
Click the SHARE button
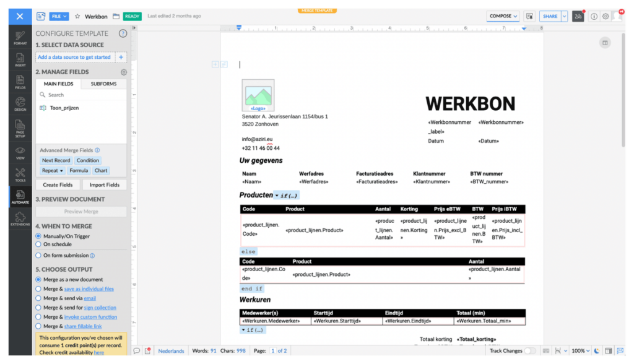(x=550, y=16)
